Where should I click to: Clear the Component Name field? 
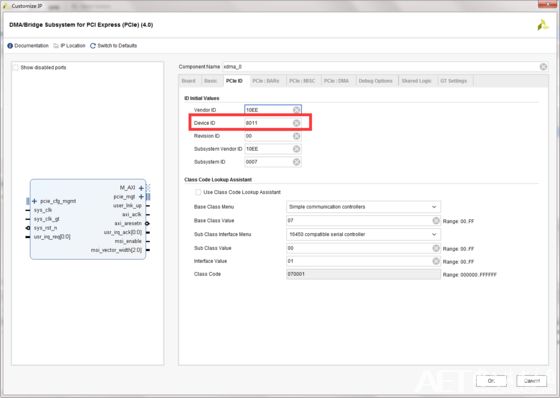coord(543,67)
